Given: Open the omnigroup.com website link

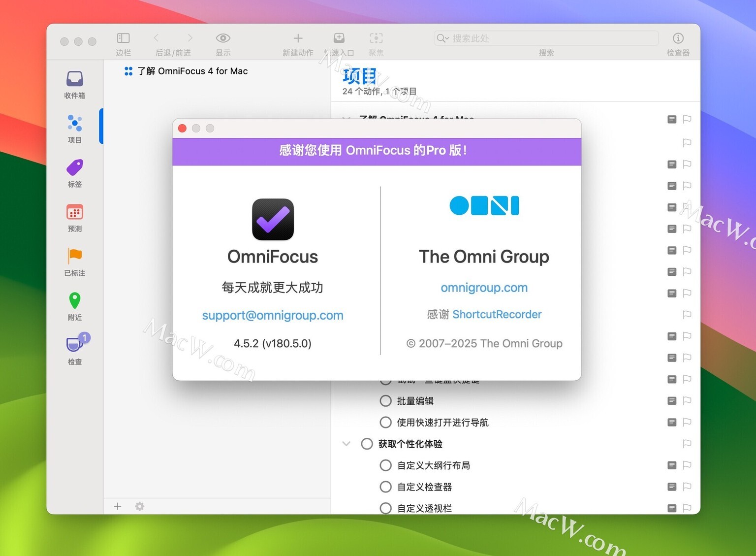Looking at the screenshot, I should coord(484,288).
